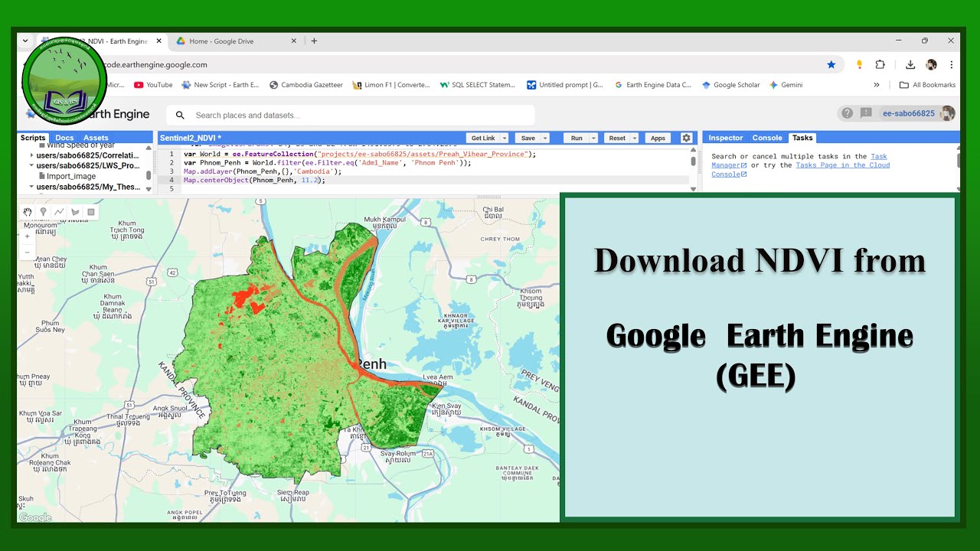
Task: Click the yellow lightbulb icon in address bar
Action: click(x=859, y=65)
